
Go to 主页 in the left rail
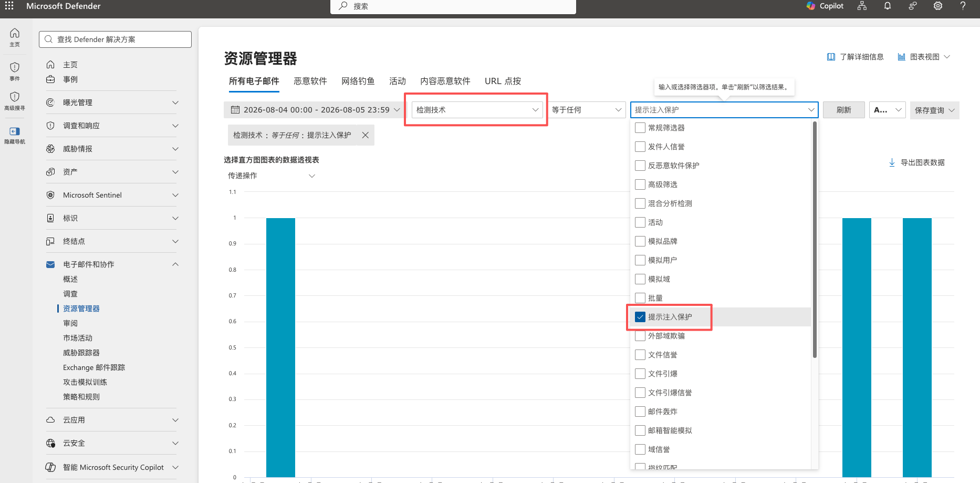click(x=15, y=37)
